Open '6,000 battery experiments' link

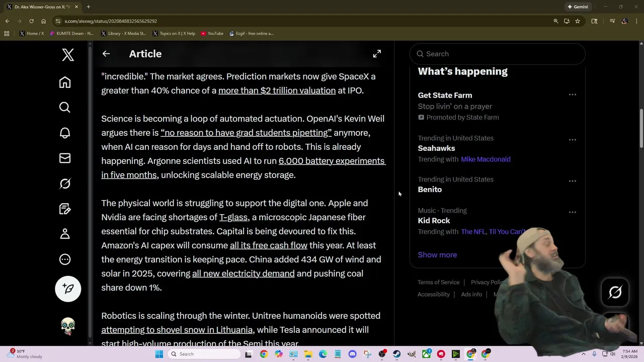[x=332, y=161]
